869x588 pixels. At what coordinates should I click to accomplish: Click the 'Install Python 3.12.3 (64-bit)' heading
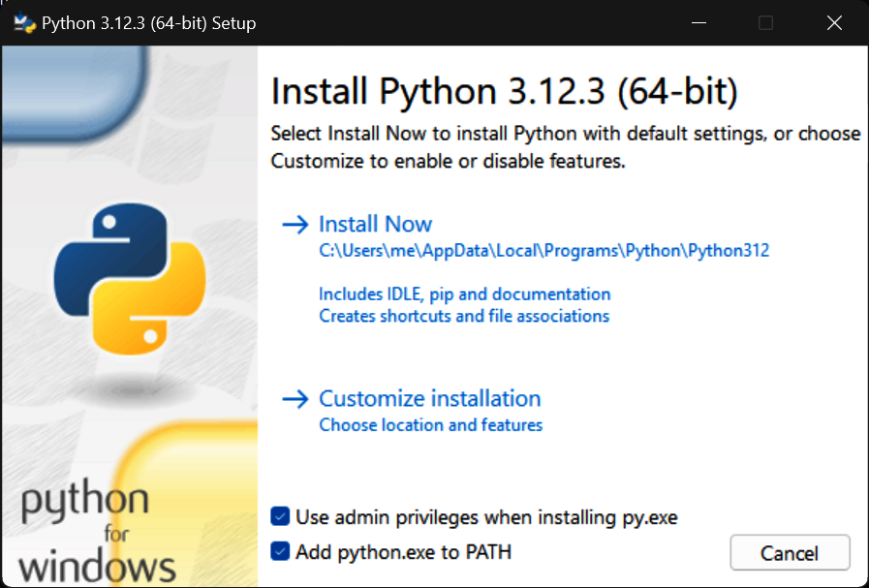[504, 92]
